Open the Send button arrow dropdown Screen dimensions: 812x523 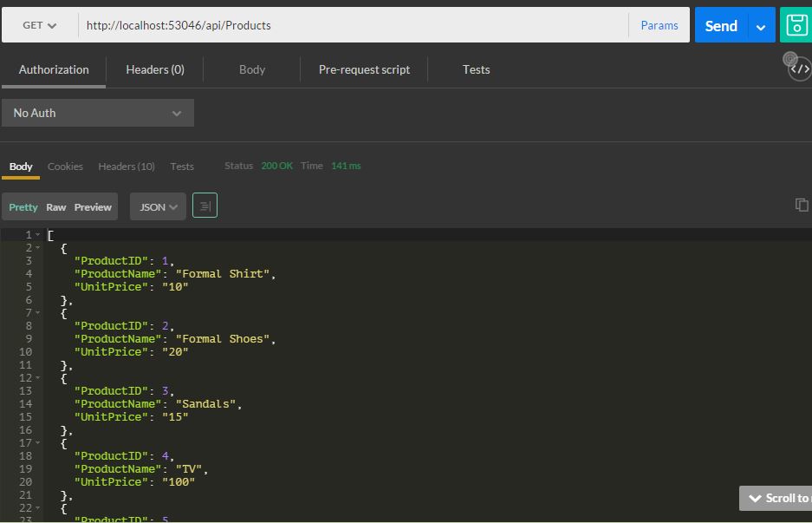point(761,26)
